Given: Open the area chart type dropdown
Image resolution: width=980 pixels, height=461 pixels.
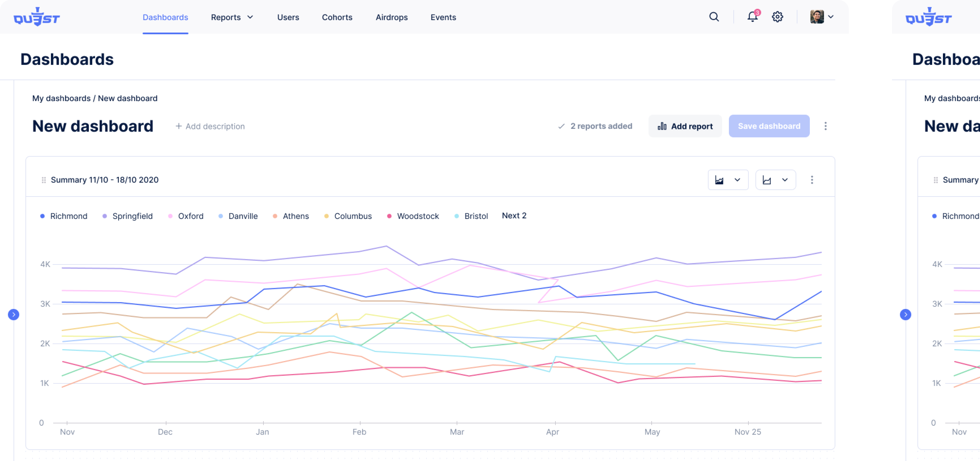Looking at the screenshot, I should pos(728,180).
